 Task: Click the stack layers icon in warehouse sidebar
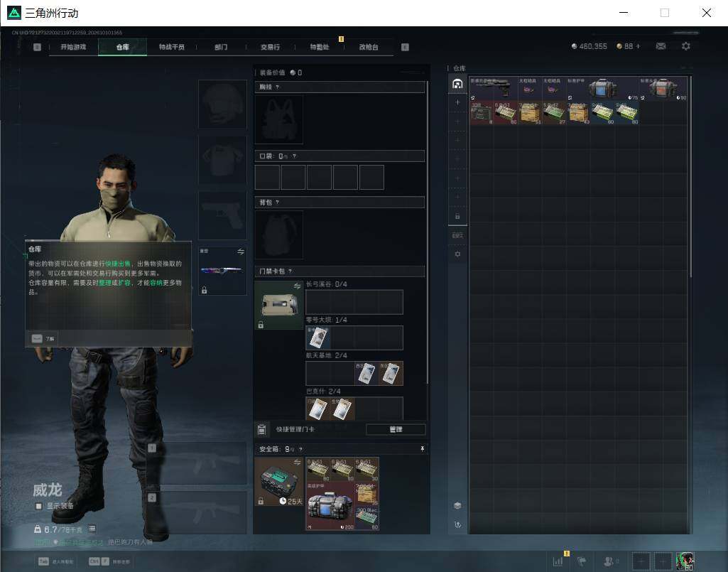point(457,505)
